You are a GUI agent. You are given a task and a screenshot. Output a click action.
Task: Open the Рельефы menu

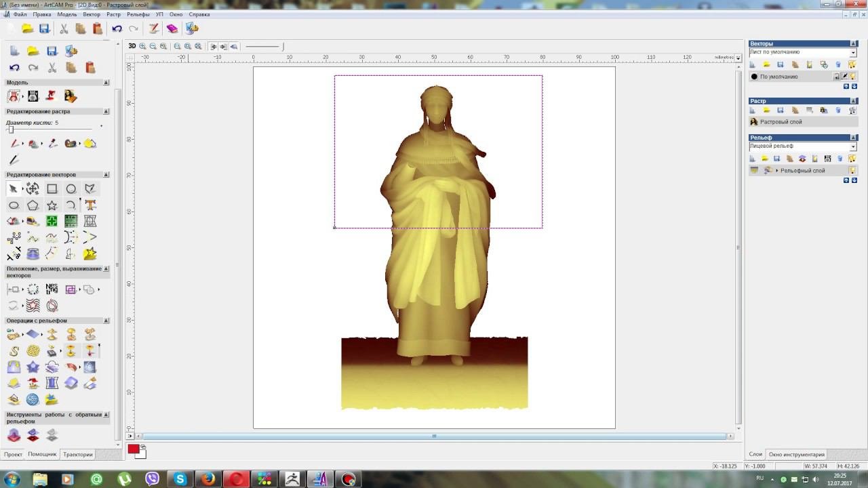tap(138, 14)
